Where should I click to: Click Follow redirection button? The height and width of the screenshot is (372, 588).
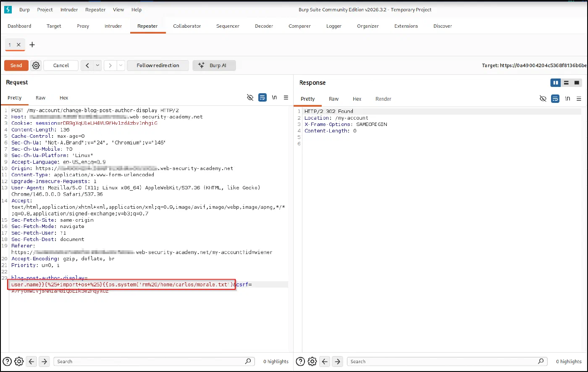pyautogui.click(x=158, y=65)
